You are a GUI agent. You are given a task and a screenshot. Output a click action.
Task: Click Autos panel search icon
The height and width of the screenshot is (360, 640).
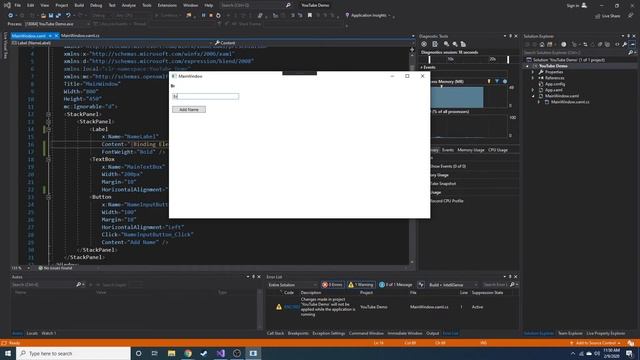[x=78, y=284]
